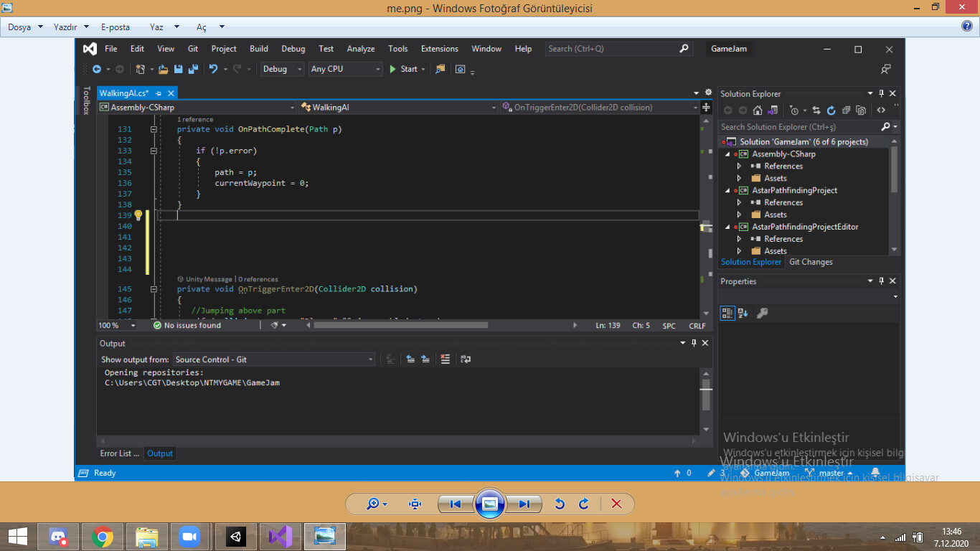
Task: Open the Git menu
Action: (x=192, y=48)
